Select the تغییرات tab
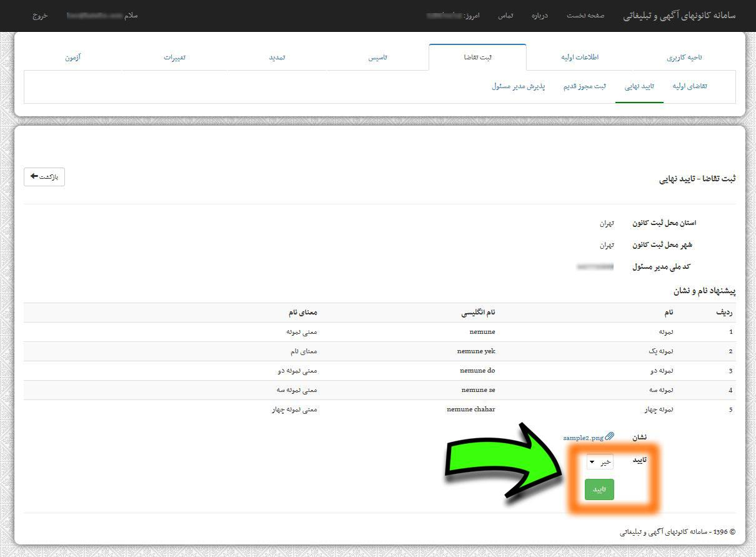 (x=175, y=57)
